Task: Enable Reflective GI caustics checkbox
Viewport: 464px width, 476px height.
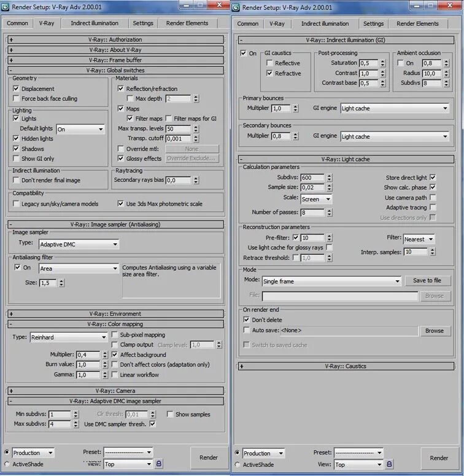Action: [x=269, y=63]
